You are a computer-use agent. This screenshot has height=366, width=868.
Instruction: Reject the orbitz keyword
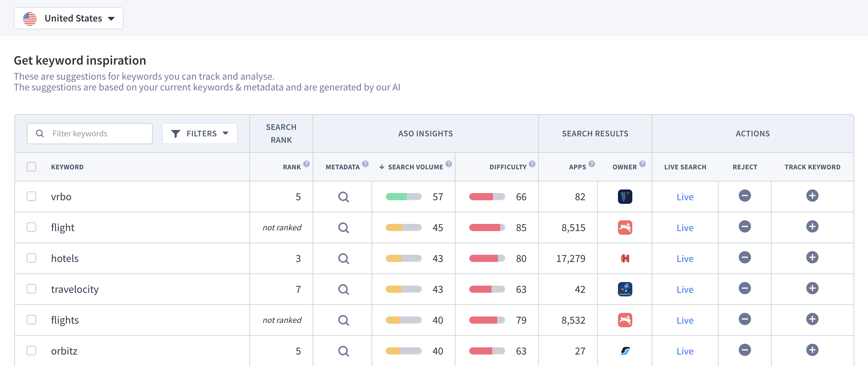click(745, 350)
